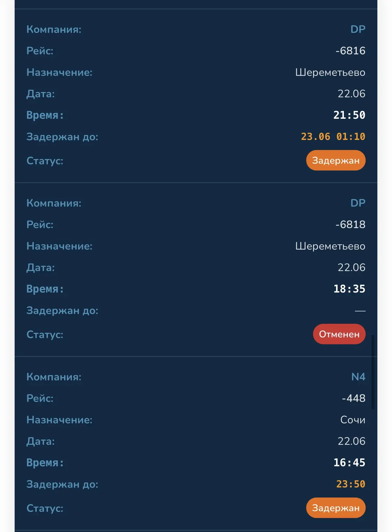The width and height of the screenshot is (392, 532).
Task: Click the company code N4
Action: [358, 377]
